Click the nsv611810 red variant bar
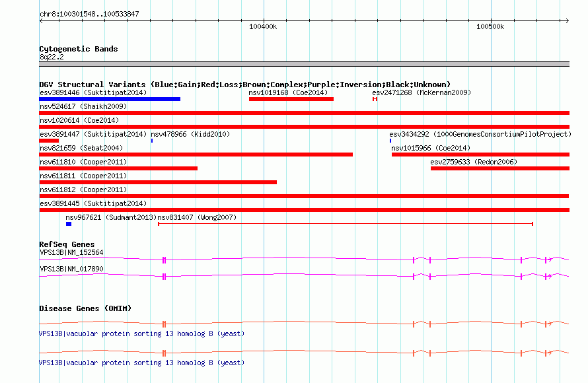Viewport: 588px width, 383px height. [118, 168]
